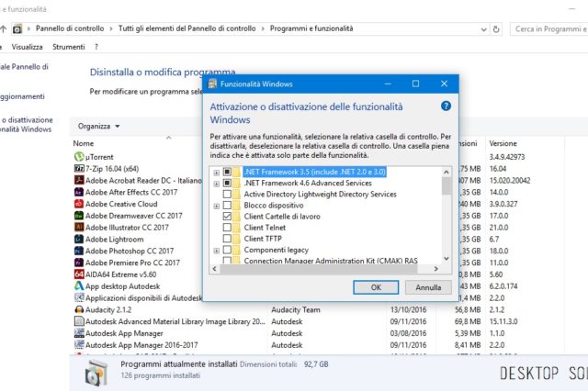Click the Adobe Premiere Pro CC 2017 icon
Image resolution: width=588 pixels, height=391 pixels.
[79, 263]
